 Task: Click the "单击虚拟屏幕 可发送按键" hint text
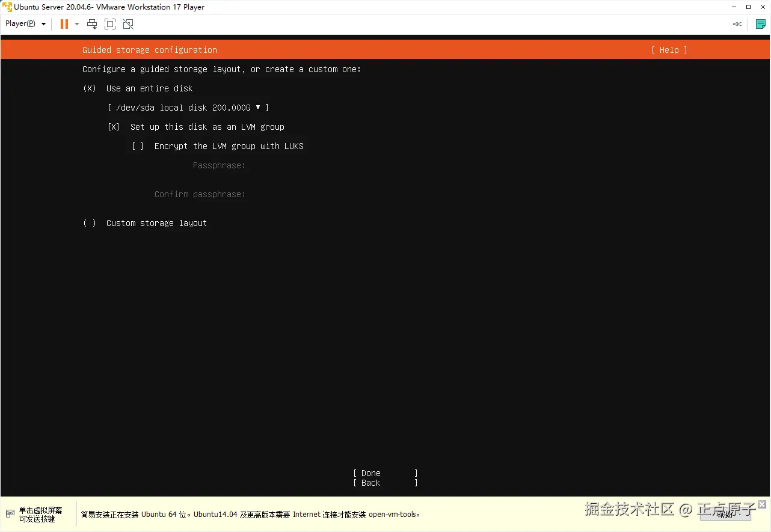pos(40,515)
